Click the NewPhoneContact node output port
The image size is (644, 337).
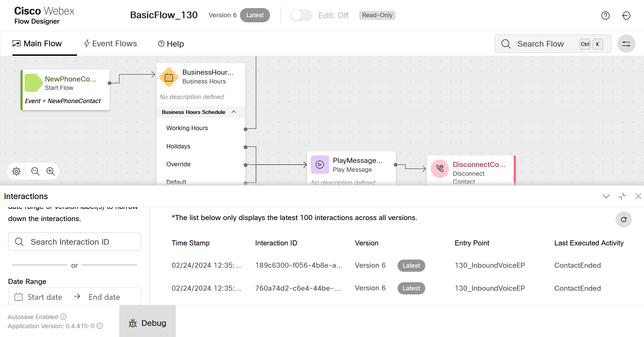point(109,83)
